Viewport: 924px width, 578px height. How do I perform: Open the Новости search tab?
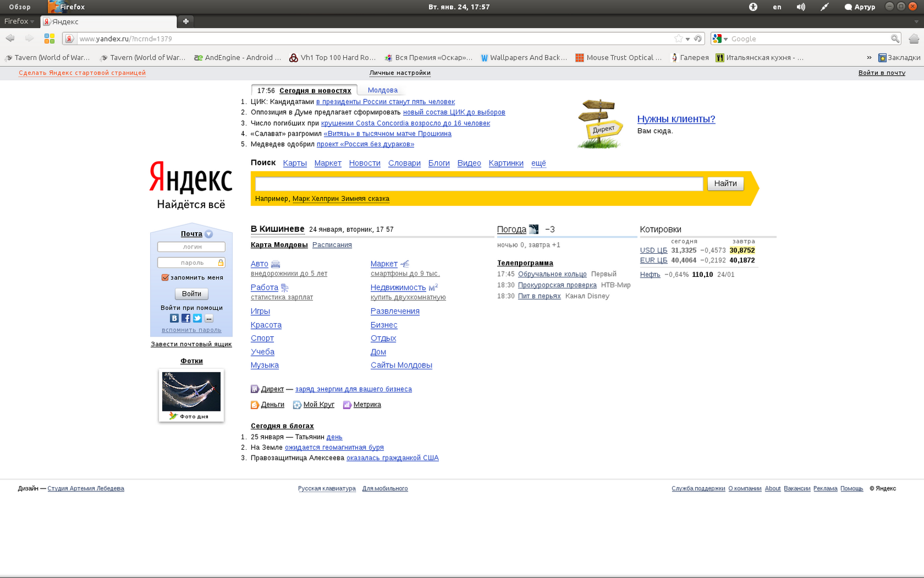pyautogui.click(x=365, y=164)
